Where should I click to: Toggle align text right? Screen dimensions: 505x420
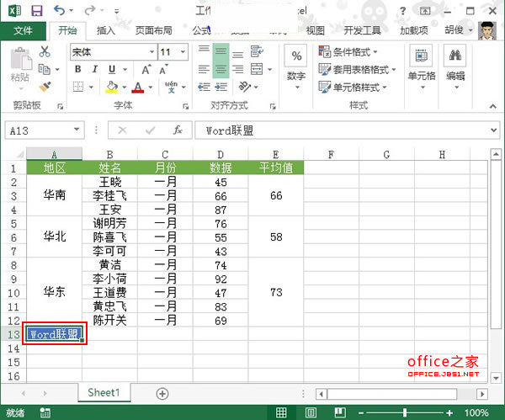(238, 69)
